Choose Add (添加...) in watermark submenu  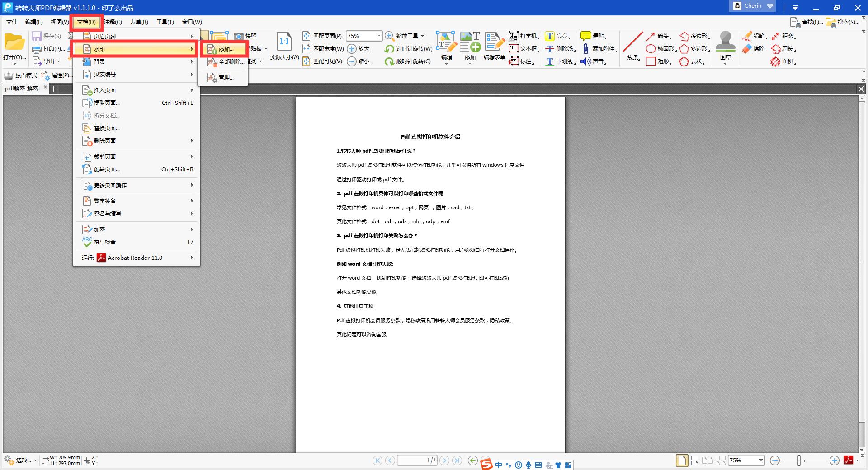[x=226, y=49]
